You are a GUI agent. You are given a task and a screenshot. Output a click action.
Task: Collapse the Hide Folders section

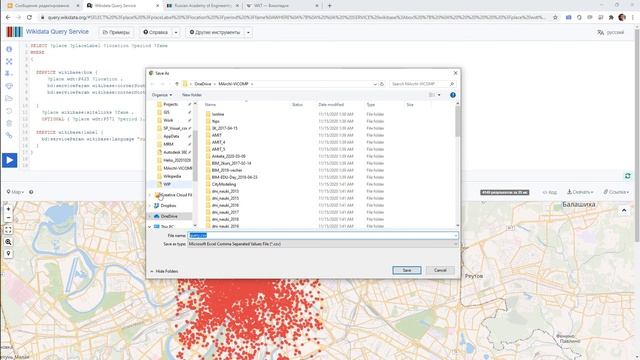(x=164, y=271)
